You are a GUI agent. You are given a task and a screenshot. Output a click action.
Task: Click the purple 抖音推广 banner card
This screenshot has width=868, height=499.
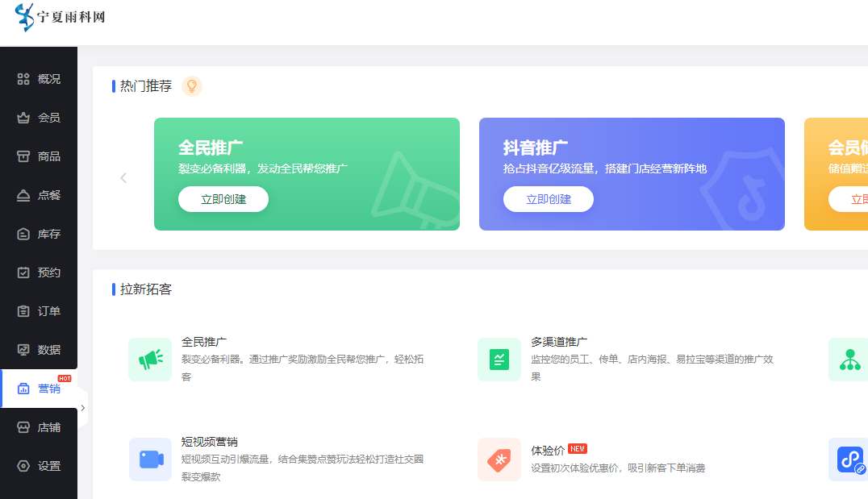[x=632, y=174]
